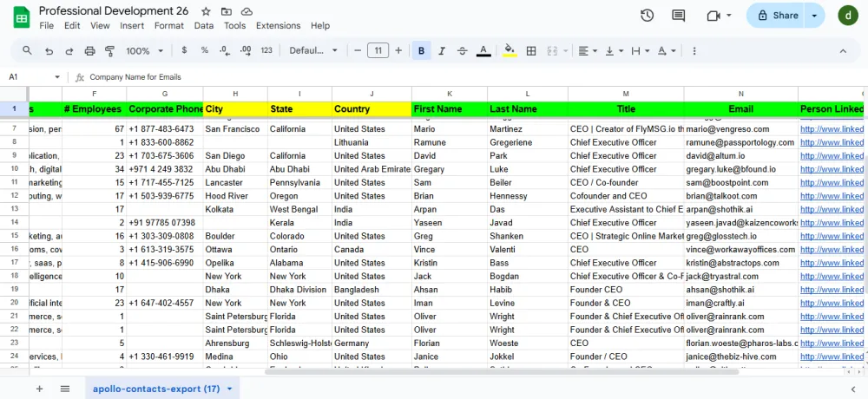Increase decimal places icon
868x399 pixels.
[246, 50]
